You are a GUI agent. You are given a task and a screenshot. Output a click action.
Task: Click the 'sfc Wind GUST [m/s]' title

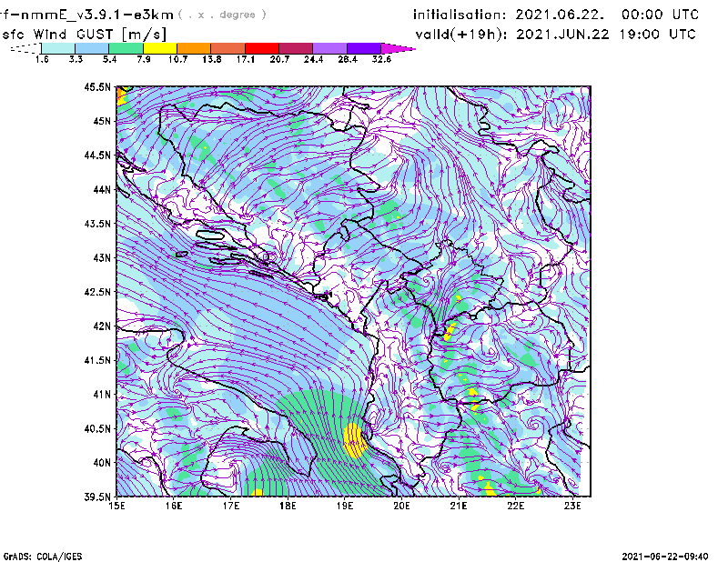point(85,35)
